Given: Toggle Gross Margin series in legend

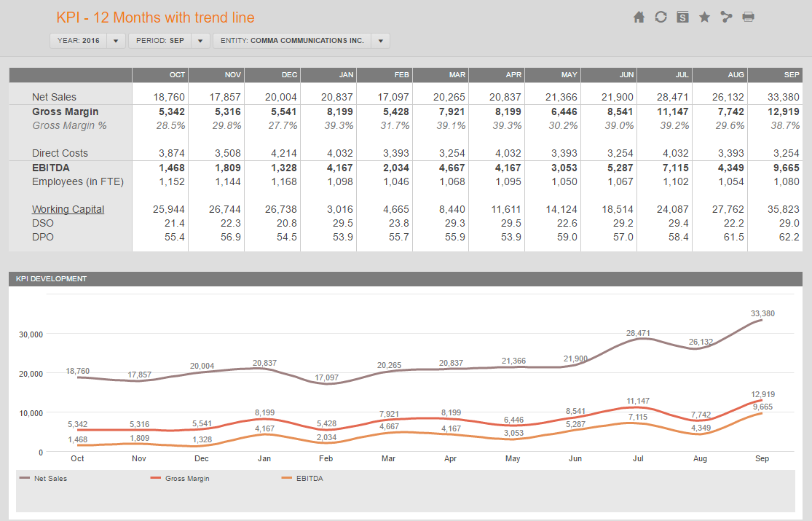Looking at the screenshot, I should click(180, 479).
